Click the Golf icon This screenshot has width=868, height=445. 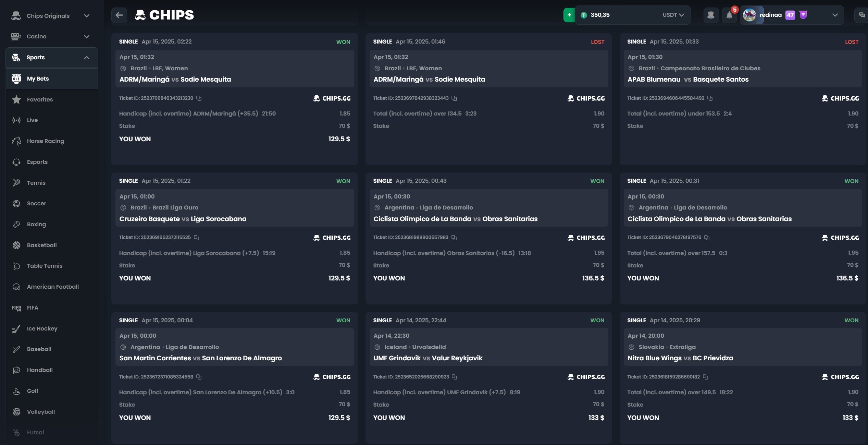(x=16, y=391)
